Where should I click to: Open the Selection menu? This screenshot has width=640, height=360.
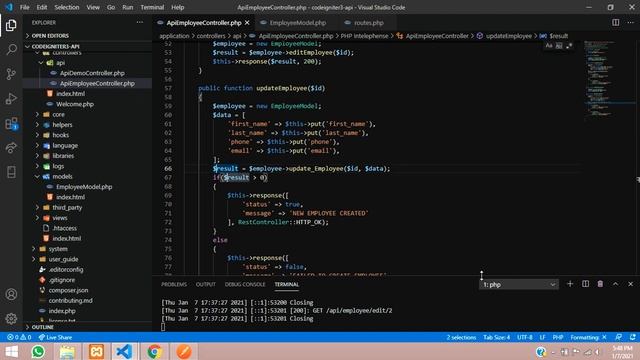click(x=67, y=7)
